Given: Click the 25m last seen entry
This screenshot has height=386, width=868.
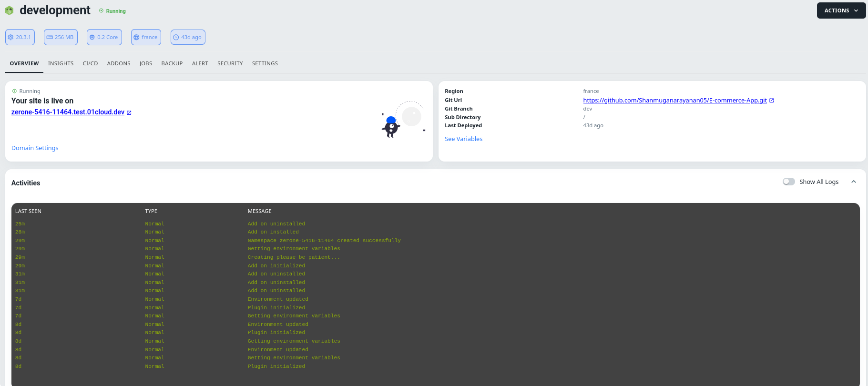Looking at the screenshot, I should click(20, 224).
